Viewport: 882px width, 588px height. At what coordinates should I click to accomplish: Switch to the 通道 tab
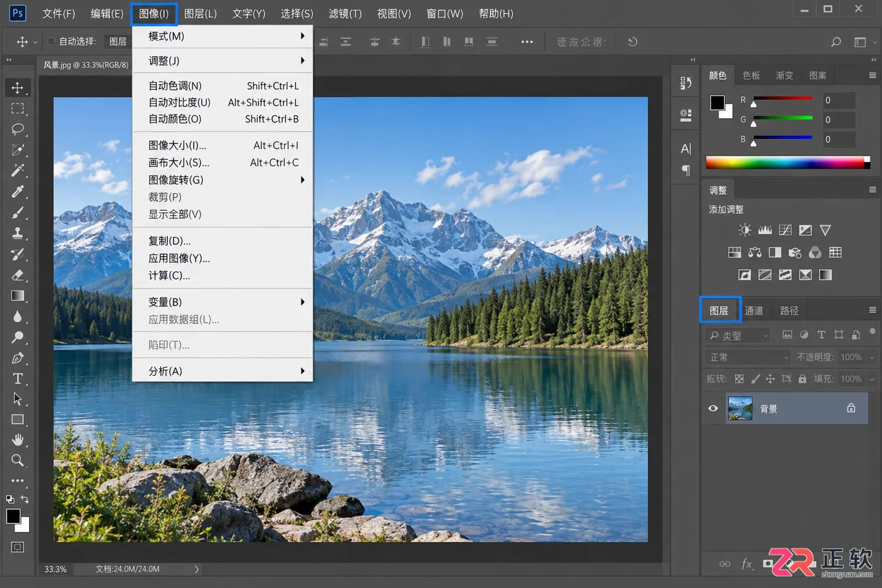(754, 311)
